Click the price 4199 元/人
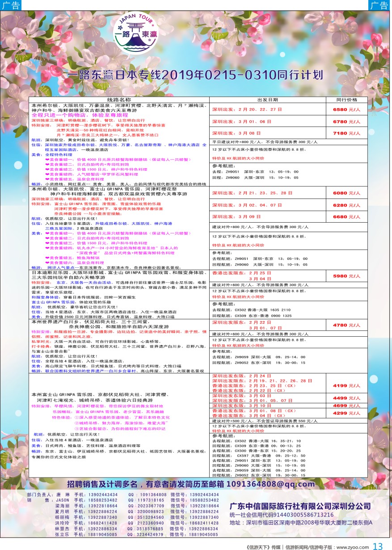 pos(346,385)
